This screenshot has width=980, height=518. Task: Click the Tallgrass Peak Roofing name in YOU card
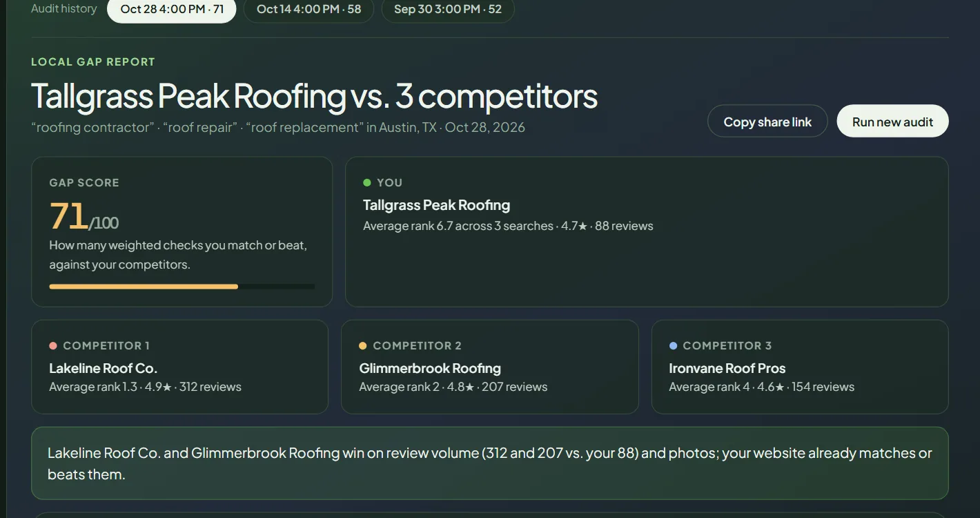436,205
